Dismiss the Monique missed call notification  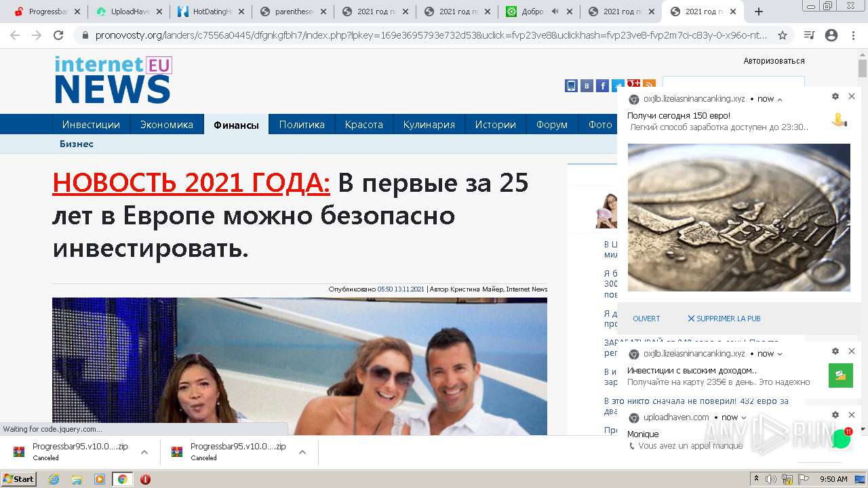pos(852,415)
